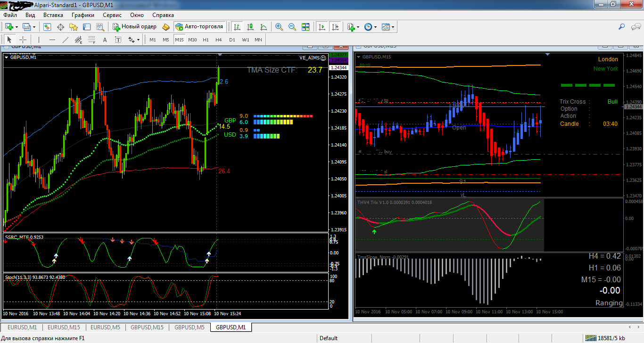The height and width of the screenshot is (343, 644).
Task: Toggle the Авто-торговля auto-trading button
Action: pos(199,27)
